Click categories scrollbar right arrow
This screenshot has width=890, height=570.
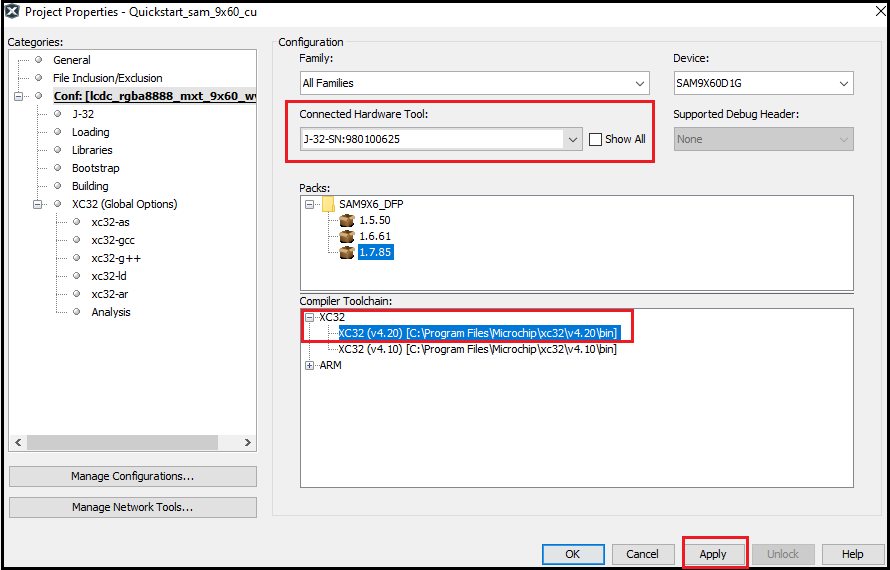pyautogui.click(x=247, y=442)
